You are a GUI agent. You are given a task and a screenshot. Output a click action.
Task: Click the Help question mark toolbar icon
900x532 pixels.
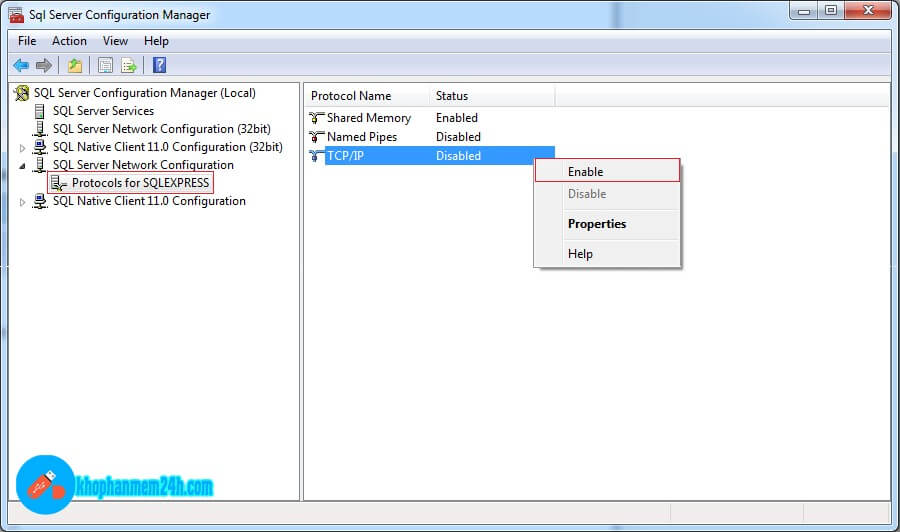point(159,66)
